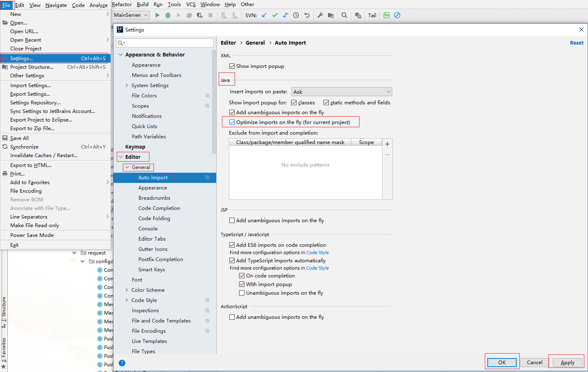Viewport: 588px width, 372px height.
Task: Click SVN Compare blue arrows icon
Action: tap(285, 15)
